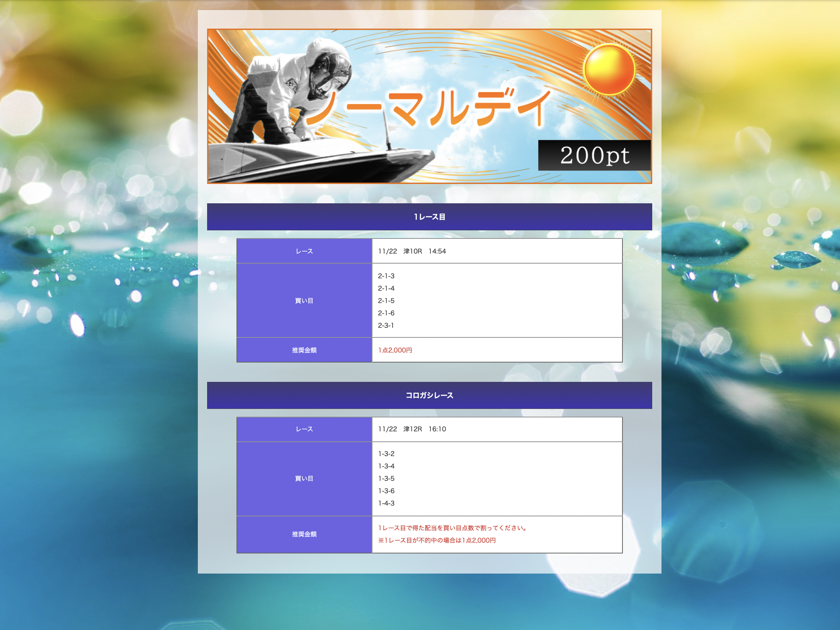The width and height of the screenshot is (840, 630).
Task: Click the red 1レース目で得た配当 instruction text
Action: [453, 528]
